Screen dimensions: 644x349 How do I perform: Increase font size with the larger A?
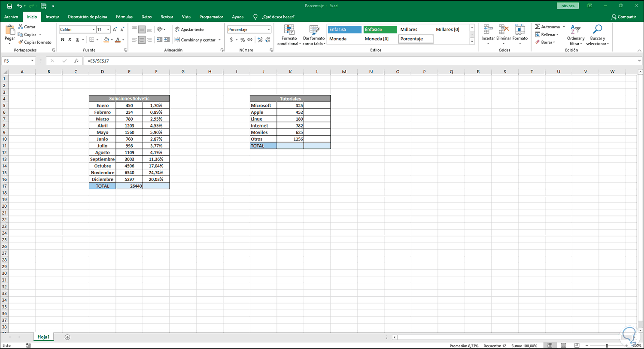[x=115, y=29]
